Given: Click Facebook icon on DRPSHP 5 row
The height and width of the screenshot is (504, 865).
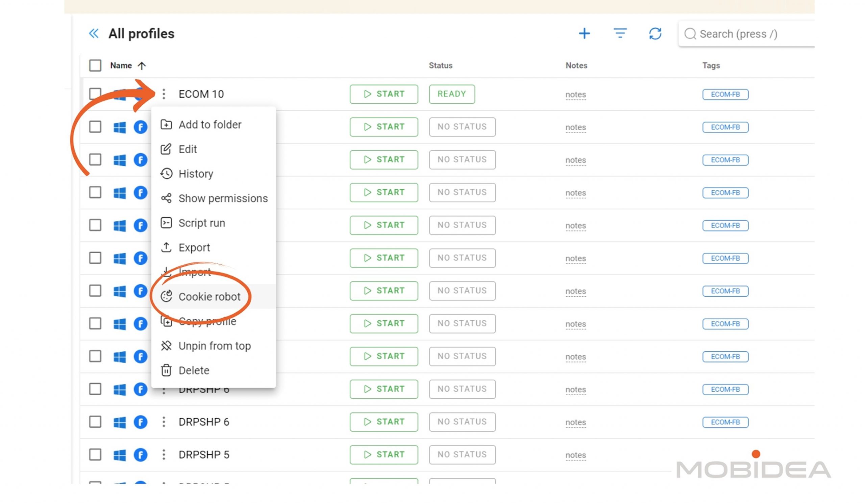Looking at the screenshot, I should (x=140, y=455).
